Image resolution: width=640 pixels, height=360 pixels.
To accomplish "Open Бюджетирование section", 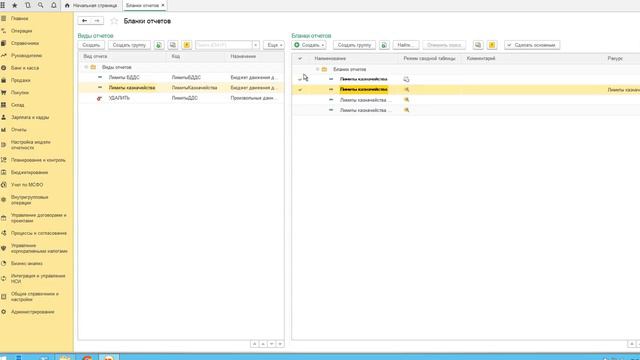I will tap(29, 172).
